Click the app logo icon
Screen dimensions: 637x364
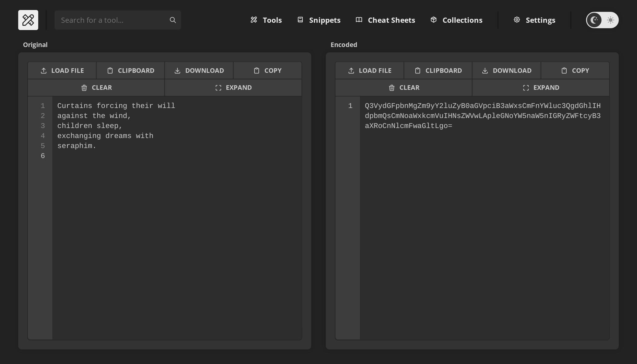tap(28, 20)
